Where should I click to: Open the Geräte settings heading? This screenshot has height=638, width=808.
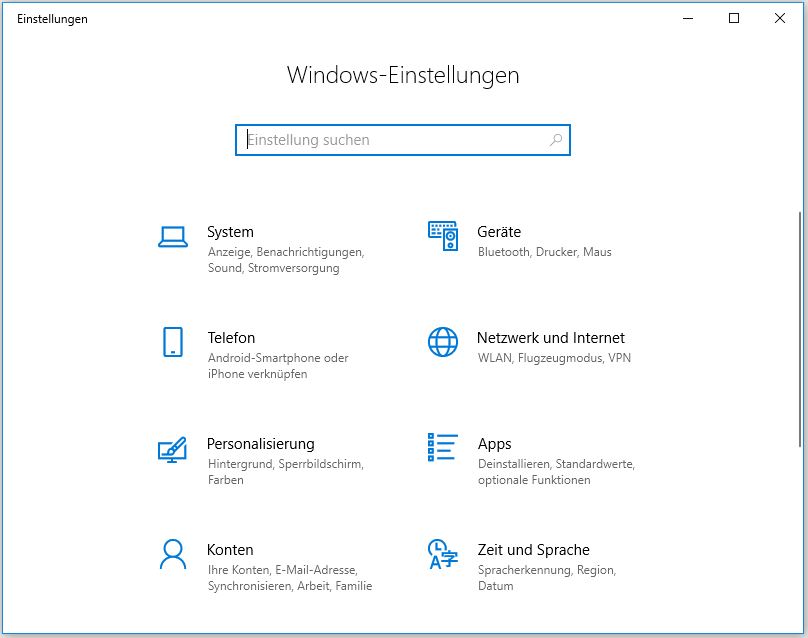pyautogui.click(x=499, y=232)
